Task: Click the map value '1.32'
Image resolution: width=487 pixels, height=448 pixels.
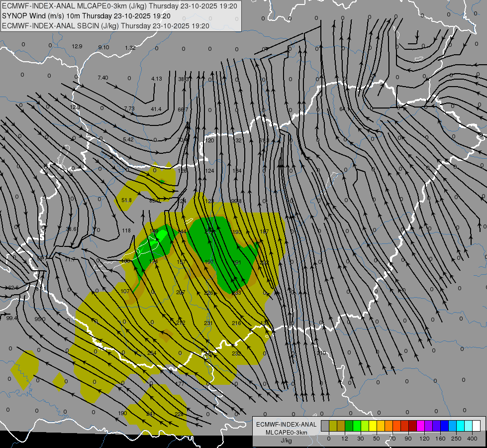Action: [x=130, y=48]
